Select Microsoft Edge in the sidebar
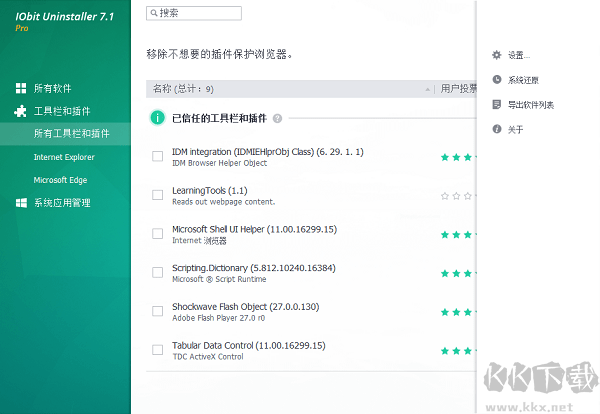Screen dimensions: 600x414 click(x=60, y=180)
